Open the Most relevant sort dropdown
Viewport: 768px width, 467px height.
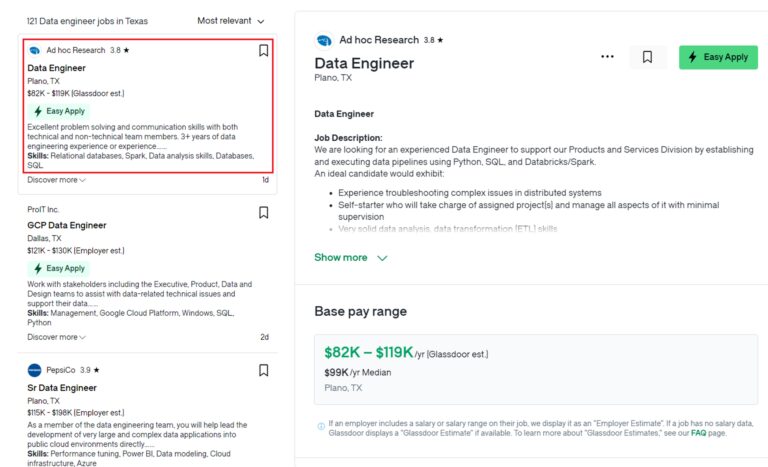231,20
